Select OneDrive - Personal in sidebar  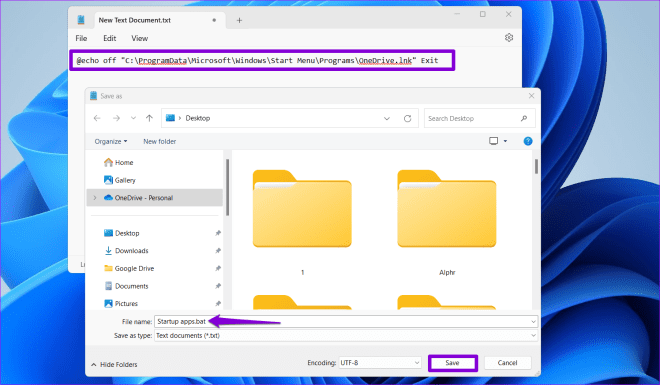[154, 198]
